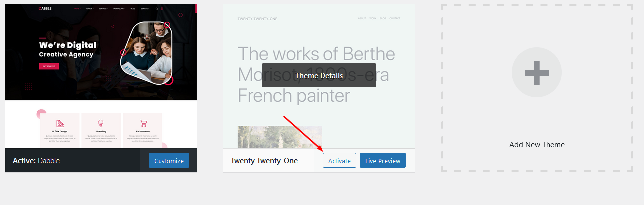Customize the active Dabble theme

click(x=169, y=161)
